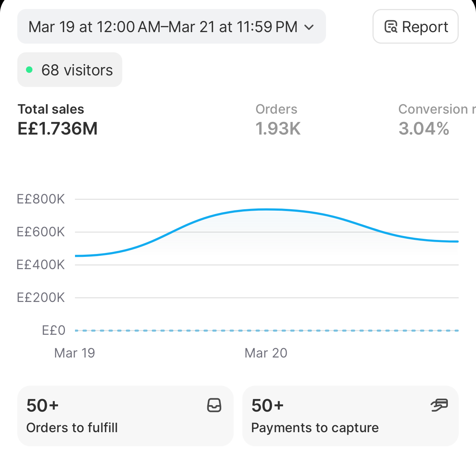Click the Report magnifier icon
Image resolution: width=476 pixels, height=465 pixels.
coord(391,27)
